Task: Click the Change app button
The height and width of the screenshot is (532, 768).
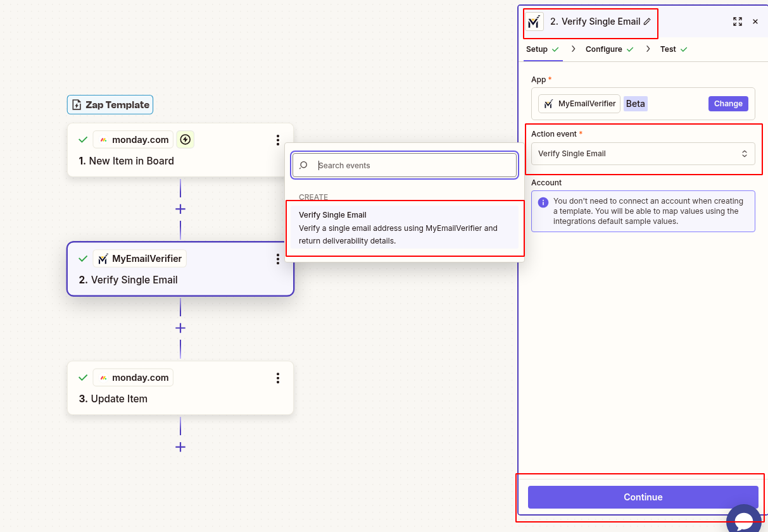Action: pos(728,103)
